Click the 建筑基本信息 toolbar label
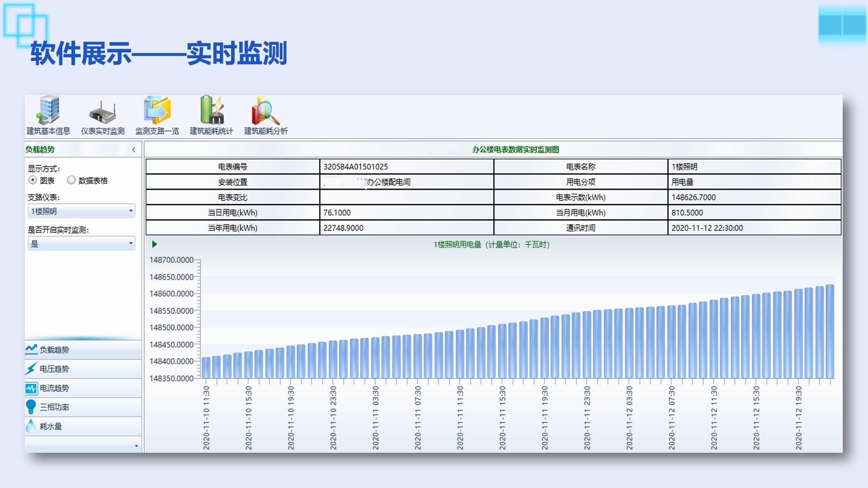Viewport: 868px width, 488px height. (x=48, y=131)
